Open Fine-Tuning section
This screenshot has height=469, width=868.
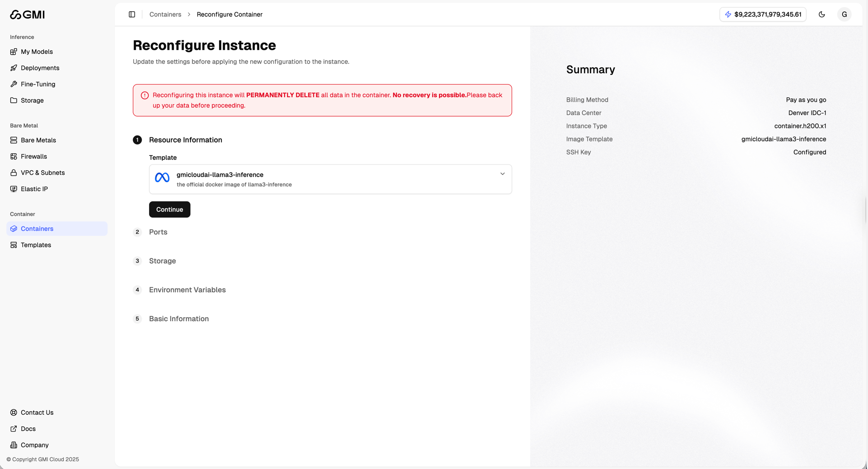pyautogui.click(x=57, y=84)
